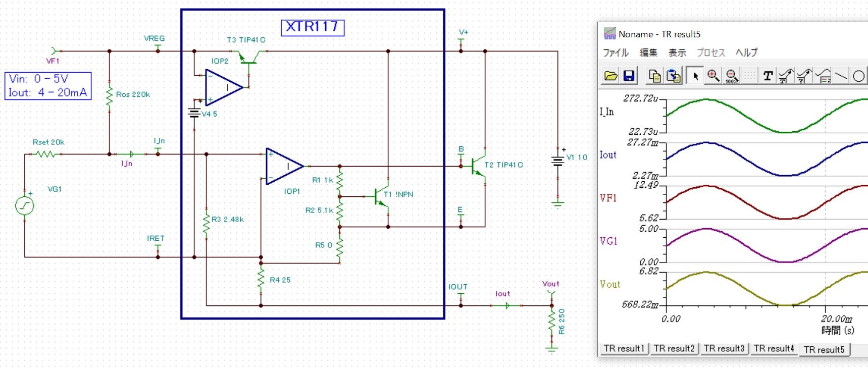The width and height of the screenshot is (868, 371).
Task: Switch to the TR result4 tab
Action: click(774, 348)
